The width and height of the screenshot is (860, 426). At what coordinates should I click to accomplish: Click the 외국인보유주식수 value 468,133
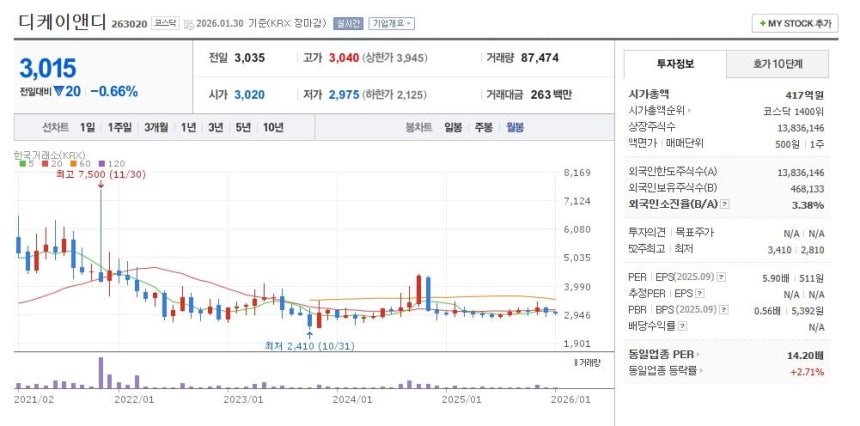point(806,188)
